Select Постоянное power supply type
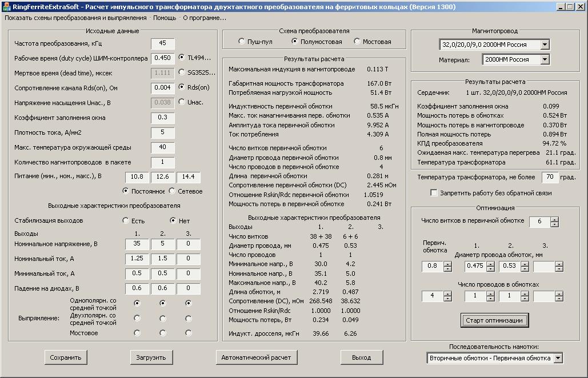This screenshot has height=378, width=588. tap(143, 191)
